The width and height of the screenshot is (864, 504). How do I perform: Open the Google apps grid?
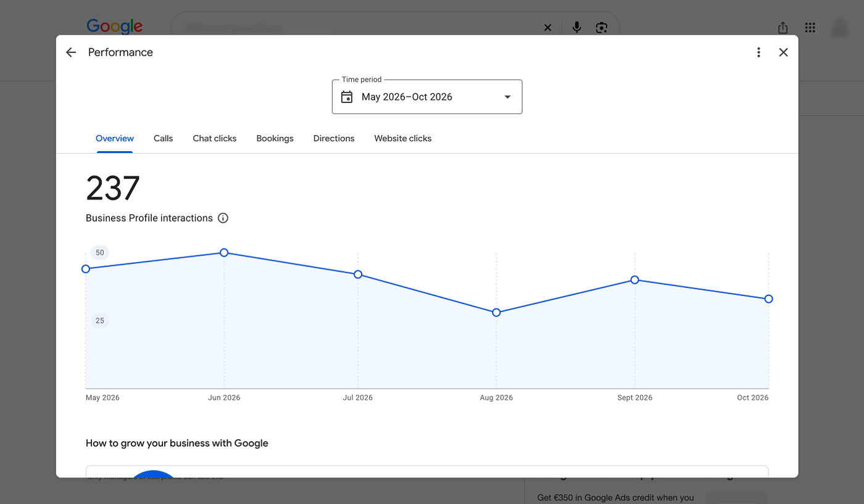point(810,28)
